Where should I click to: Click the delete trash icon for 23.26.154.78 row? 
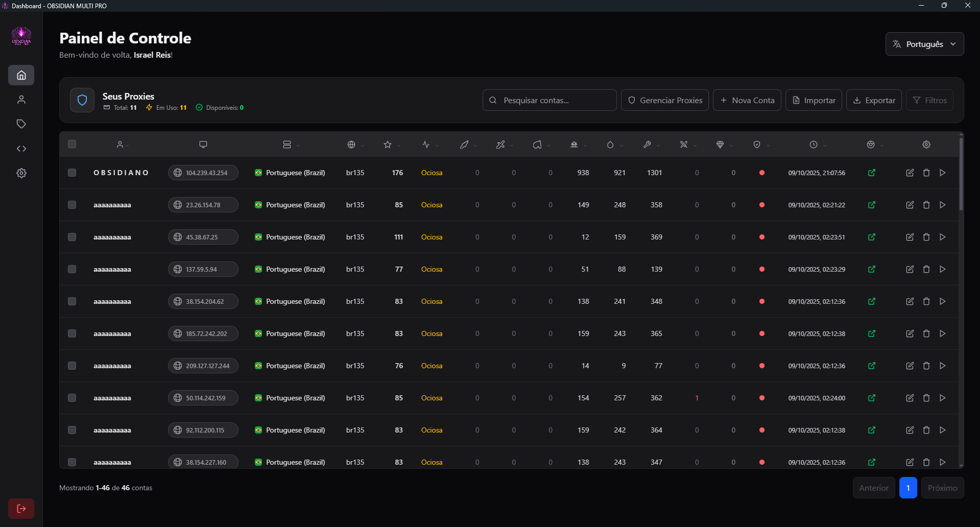click(926, 205)
